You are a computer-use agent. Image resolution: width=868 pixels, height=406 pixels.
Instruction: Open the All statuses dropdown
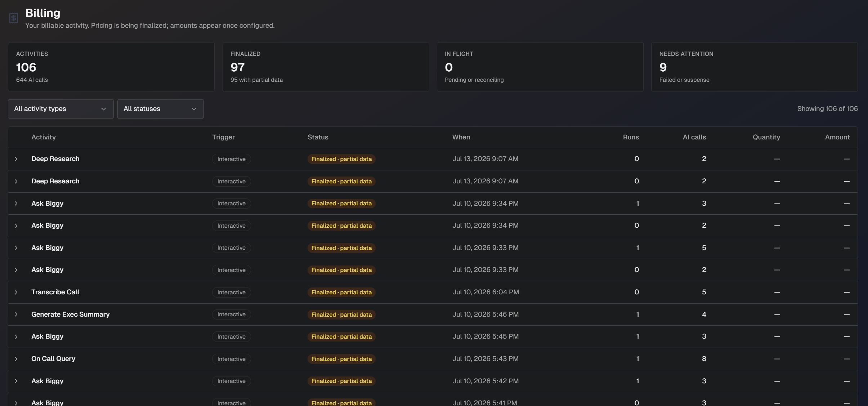[x=160, y=109]
